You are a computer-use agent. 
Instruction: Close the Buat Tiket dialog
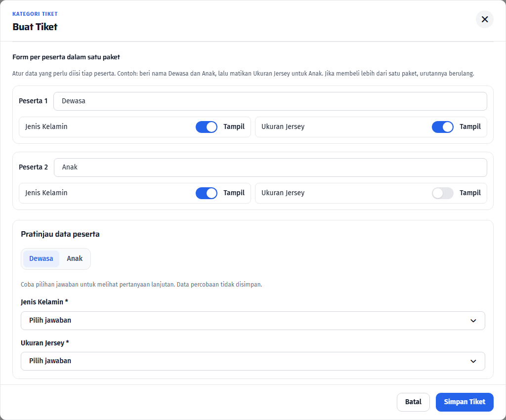[484, 19]
